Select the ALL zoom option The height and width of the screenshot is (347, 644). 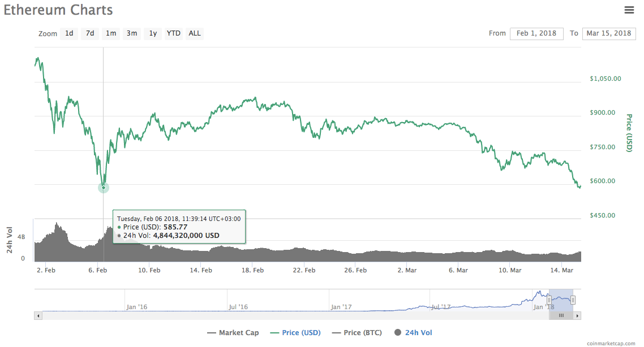coord(195,33)
